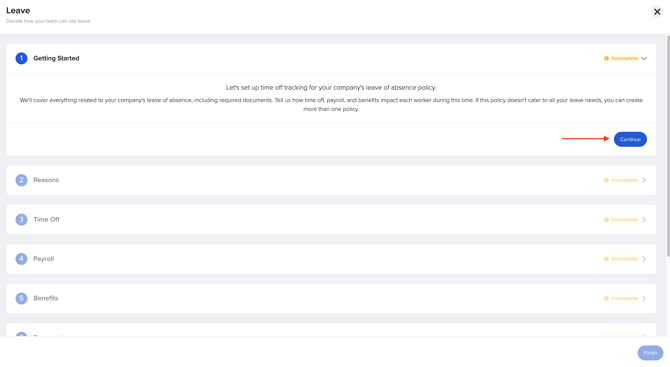Click the step 4 Payroll number icon
670x367 pixels.
[x=21, y=258]
